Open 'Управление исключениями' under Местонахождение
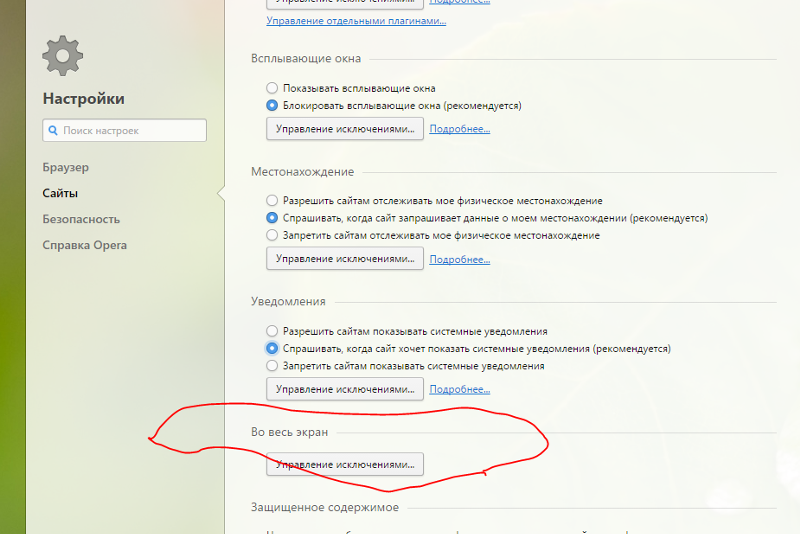800x534 pixels. coord(344,259)
